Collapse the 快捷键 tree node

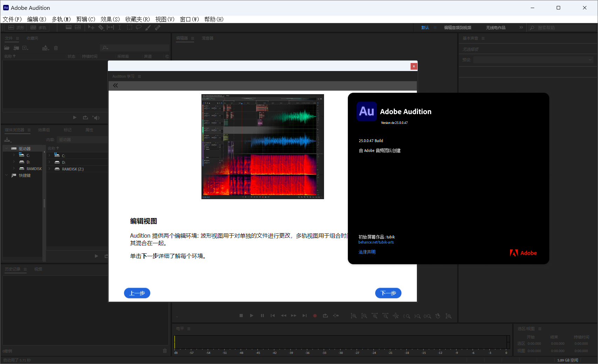[7, 175]
